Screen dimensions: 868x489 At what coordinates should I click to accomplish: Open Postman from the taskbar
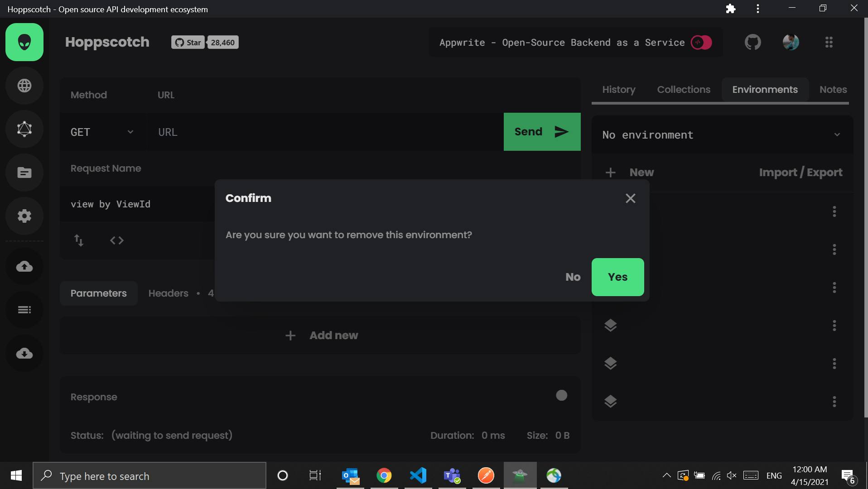pos(486,475)
